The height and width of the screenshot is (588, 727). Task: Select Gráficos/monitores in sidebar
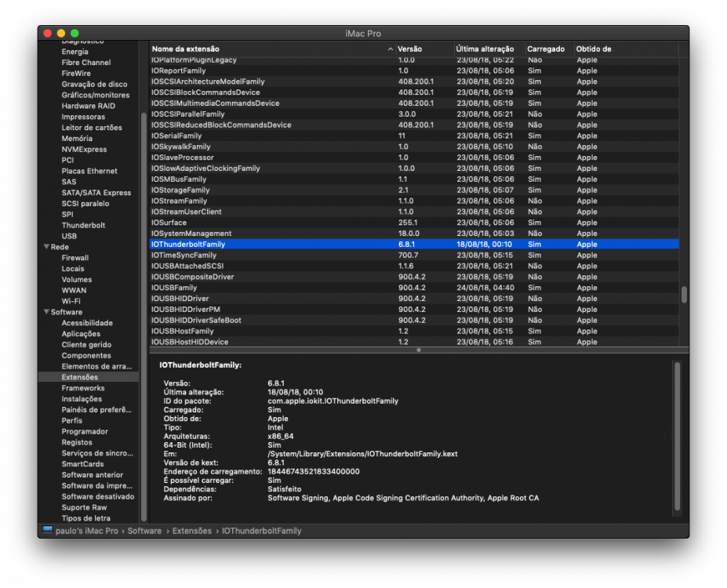click(96, 95)
